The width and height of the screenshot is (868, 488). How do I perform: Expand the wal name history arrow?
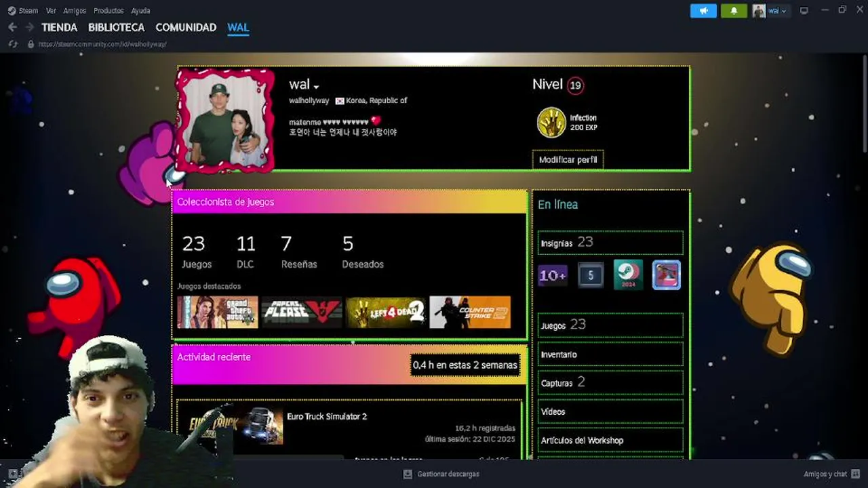click(317, 86)
